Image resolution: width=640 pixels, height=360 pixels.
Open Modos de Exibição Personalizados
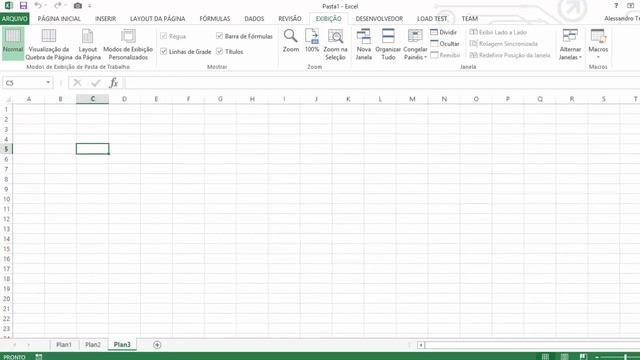128,44
